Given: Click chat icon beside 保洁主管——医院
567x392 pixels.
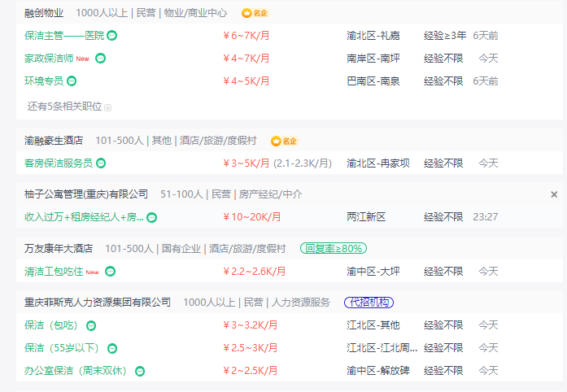Looking at the screenshot, I should pyautogui.click(x=112, y=36).
